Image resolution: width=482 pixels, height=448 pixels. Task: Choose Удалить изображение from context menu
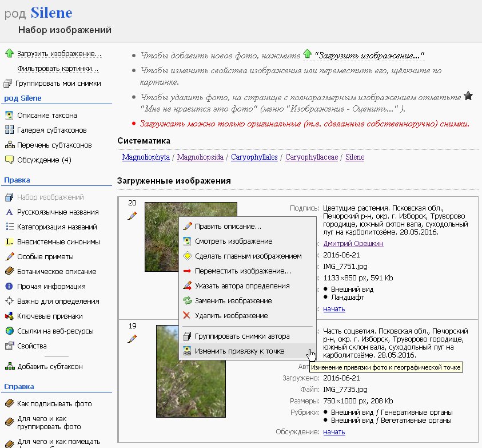point(230,316)
